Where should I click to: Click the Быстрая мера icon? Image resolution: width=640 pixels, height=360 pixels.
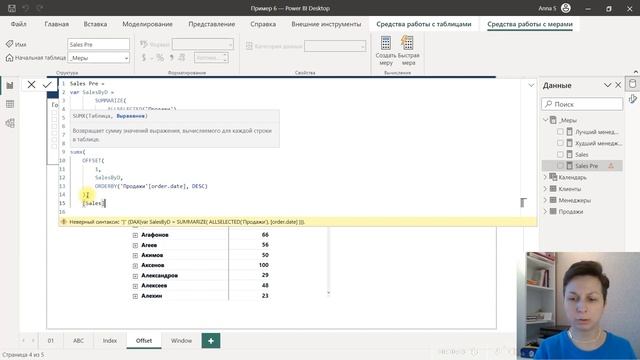coord(408,43)
